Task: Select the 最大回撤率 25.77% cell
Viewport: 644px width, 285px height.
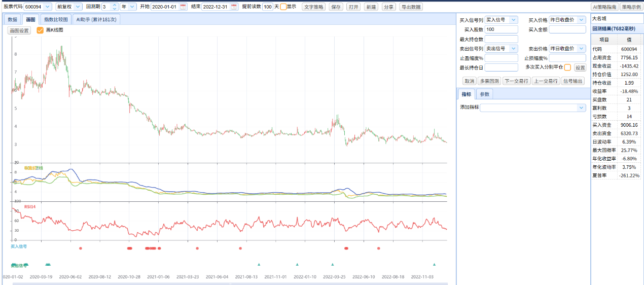Action: point(629,150)
